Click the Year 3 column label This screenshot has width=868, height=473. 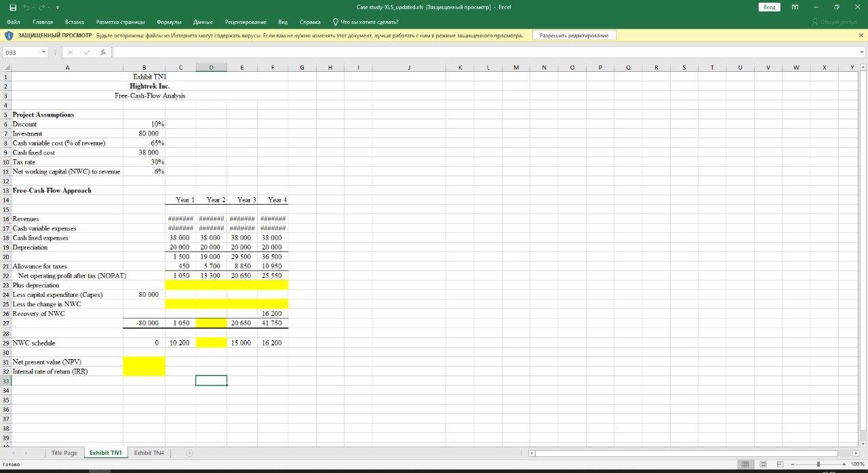click(247, 200)
